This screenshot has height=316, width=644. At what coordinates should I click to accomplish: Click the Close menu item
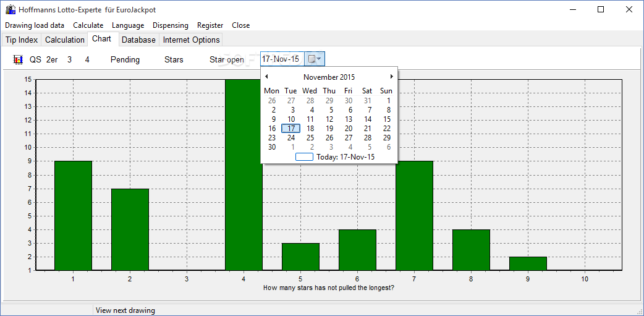click(240, 25)
